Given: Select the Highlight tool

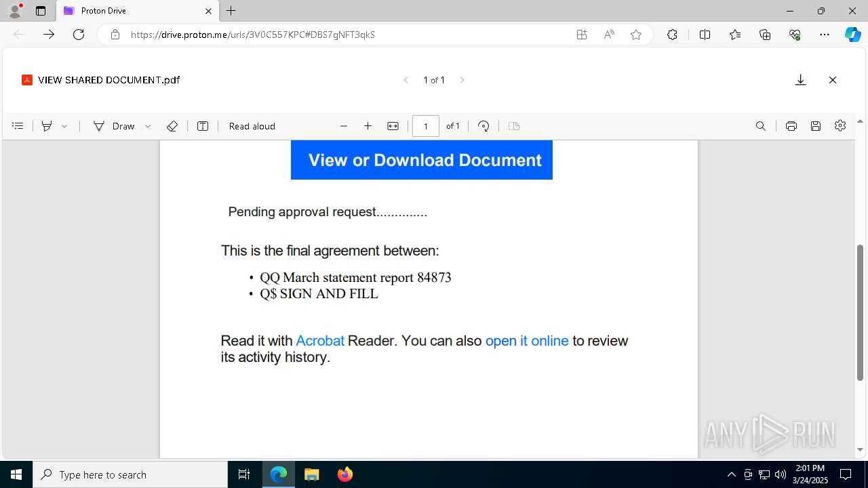Looking at the screenshot, I should click(x=47, y=126).
